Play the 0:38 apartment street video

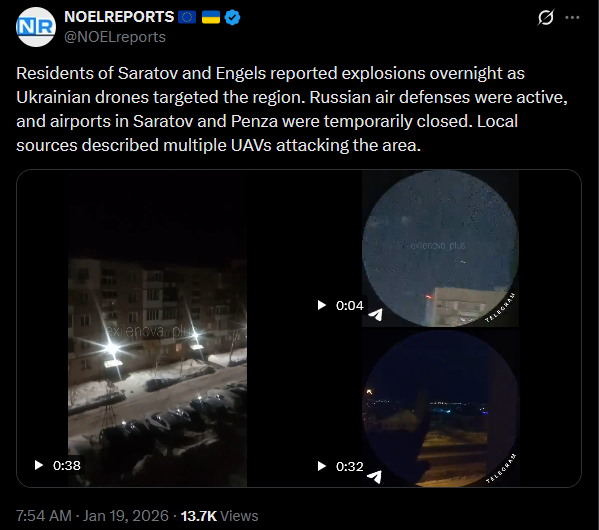pyautogui.click(x=39, y=465)
